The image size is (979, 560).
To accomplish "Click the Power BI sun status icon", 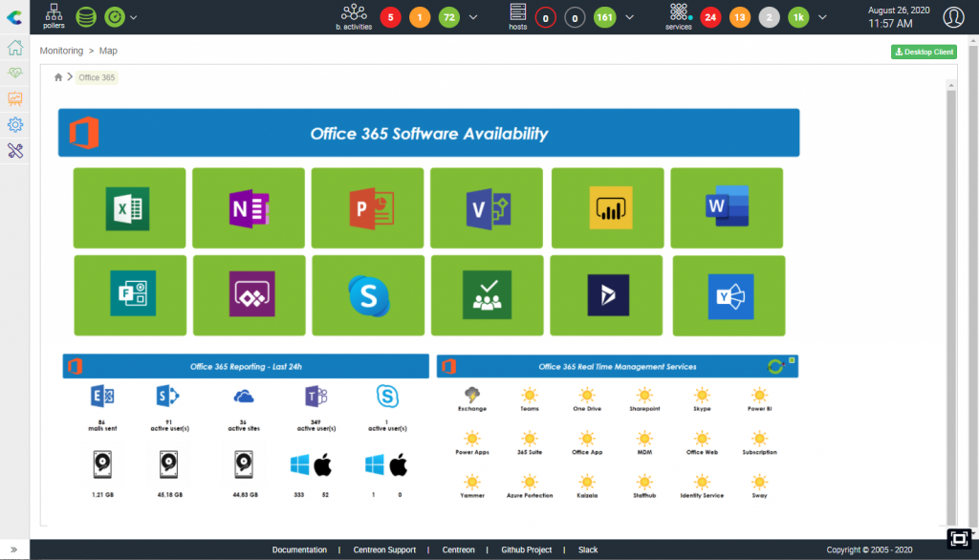I will tap(759, 395).
